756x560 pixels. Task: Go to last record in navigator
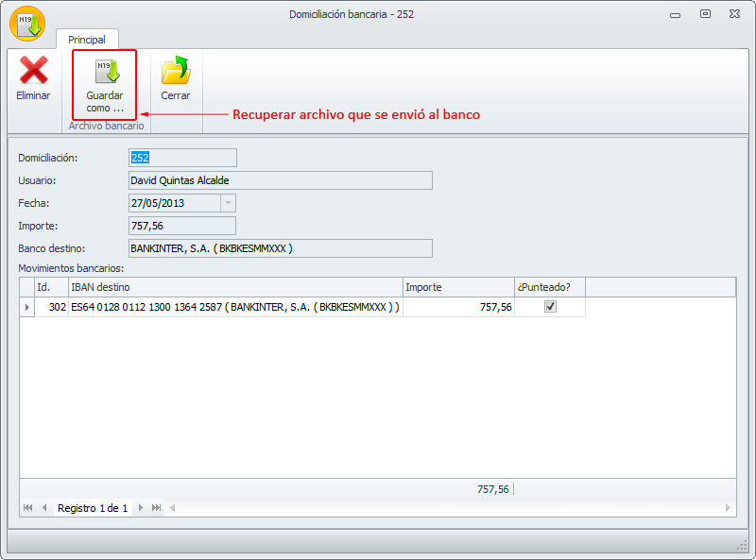coord(156,507)
